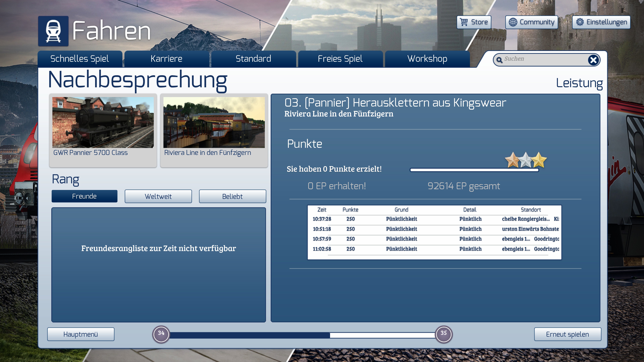Select the Freunde ranking filter
This screenshot has height=362, width=644.
84,196
